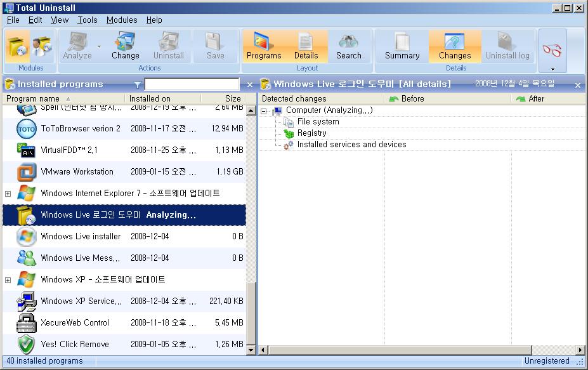The image size is (588, 370).
Task: Focus the program filter text box
Action: coord(192,84)
